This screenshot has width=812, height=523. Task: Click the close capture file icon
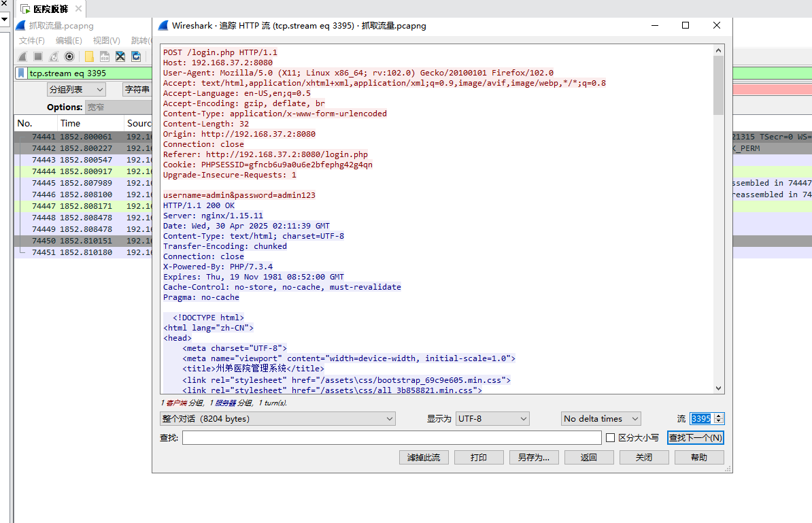coord(120,56)
